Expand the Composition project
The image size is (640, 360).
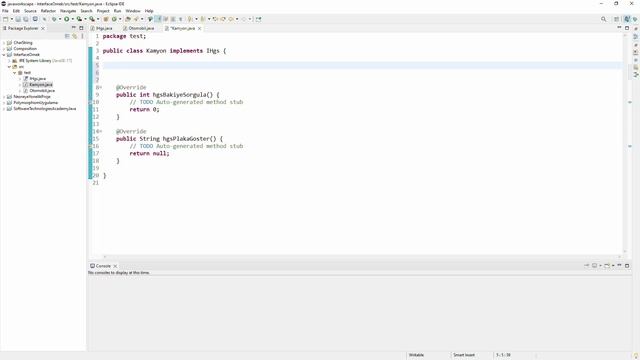[x=4, y=49]
